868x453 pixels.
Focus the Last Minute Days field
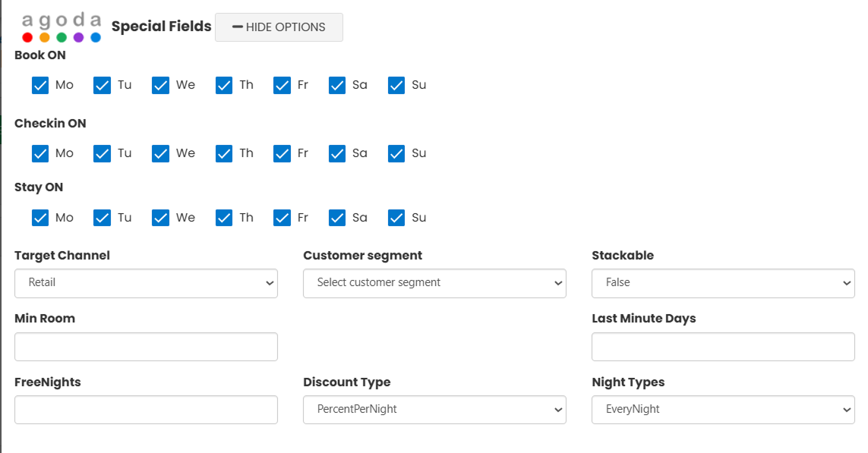pyautogui.click(x=723, y=347)
